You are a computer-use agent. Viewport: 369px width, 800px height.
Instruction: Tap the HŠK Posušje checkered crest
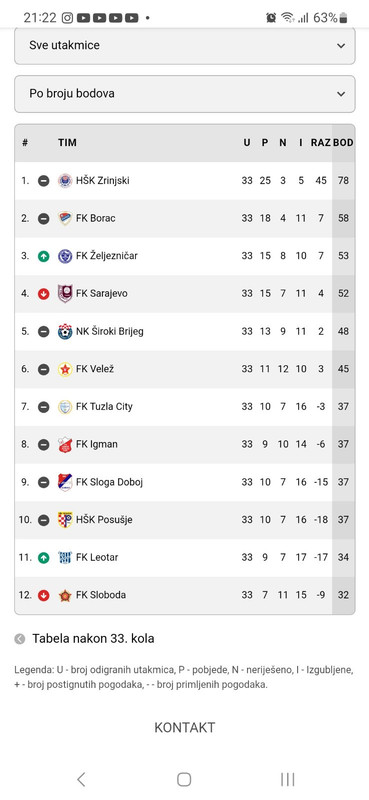[x=65, y=520]
